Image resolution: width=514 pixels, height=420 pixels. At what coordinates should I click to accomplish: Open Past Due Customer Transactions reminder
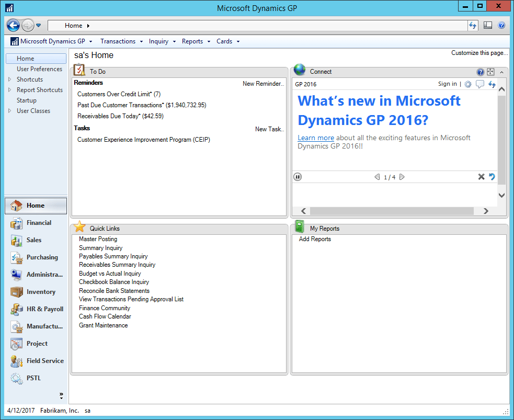point(142,105)
